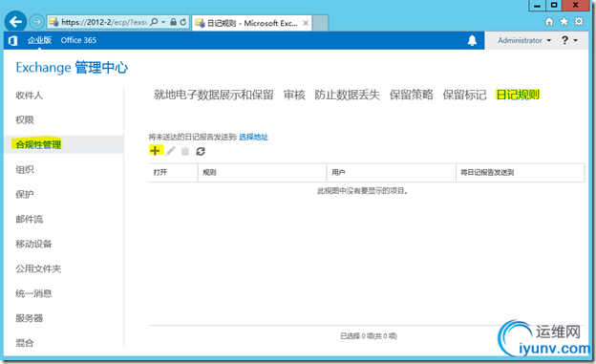Switch to Office 365 header link
Image resolution: width=596 pixels, height=364 pixels.
(78, 40)
